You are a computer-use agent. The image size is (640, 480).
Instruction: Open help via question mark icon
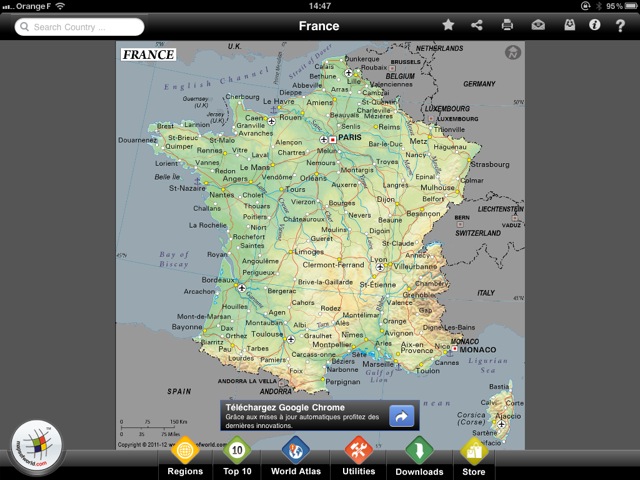(x=621, y=25)
